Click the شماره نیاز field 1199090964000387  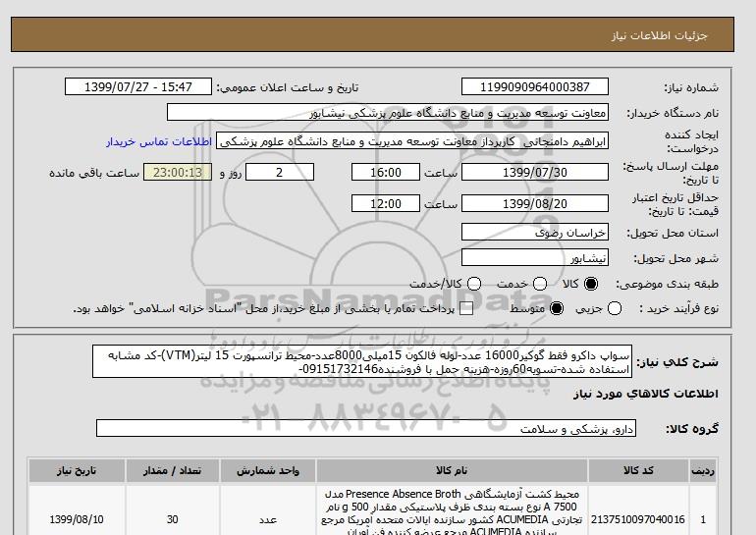pyautogui.click(x=535, y=86)
